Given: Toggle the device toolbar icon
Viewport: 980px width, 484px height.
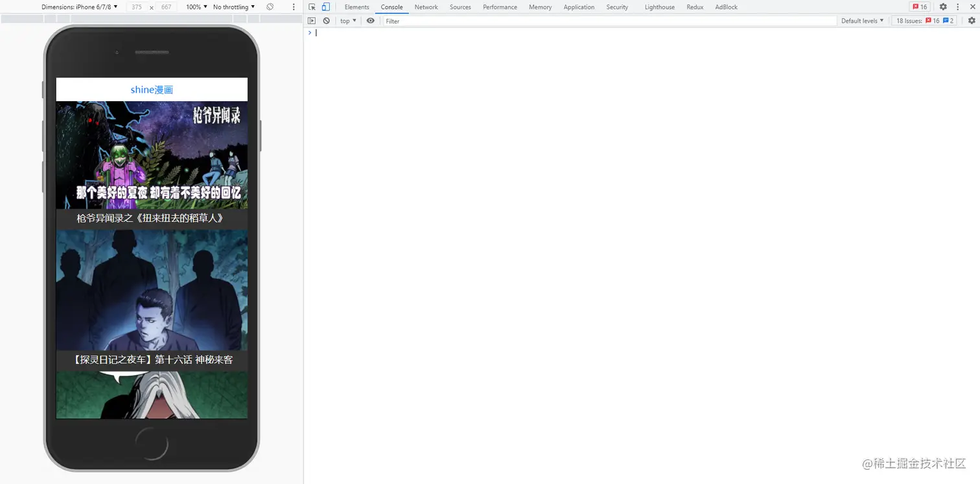Looking at the screenshot, I should [325, 7].
